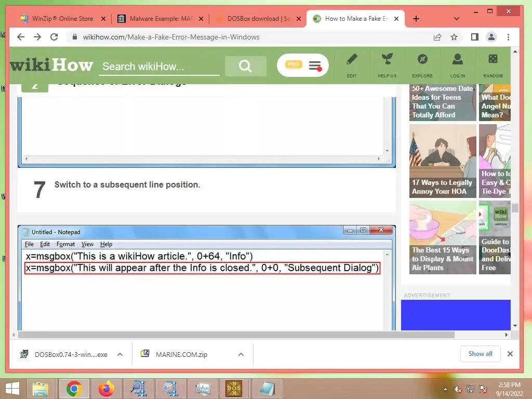Image resolution: width=532 pixels, height=399 pixels.
Task: Open Best 15 Ways to Display Air Plants
Action: click(443, 237)
